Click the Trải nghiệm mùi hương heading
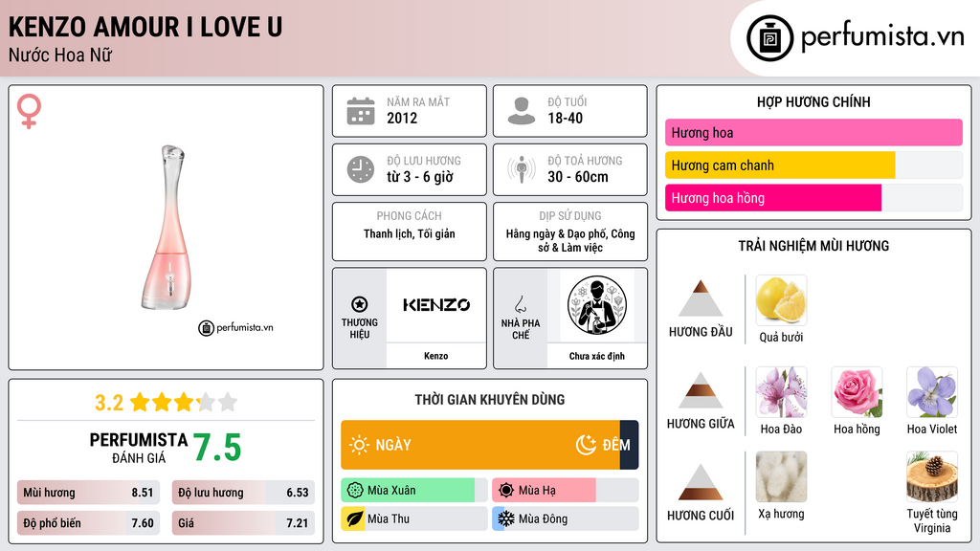The width and height of the screenshot is (980, 551). click(x=813, y=246)
